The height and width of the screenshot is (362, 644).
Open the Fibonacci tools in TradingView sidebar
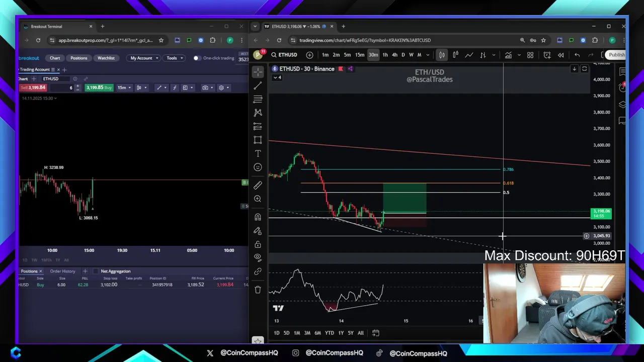click(x=258, y=99)
